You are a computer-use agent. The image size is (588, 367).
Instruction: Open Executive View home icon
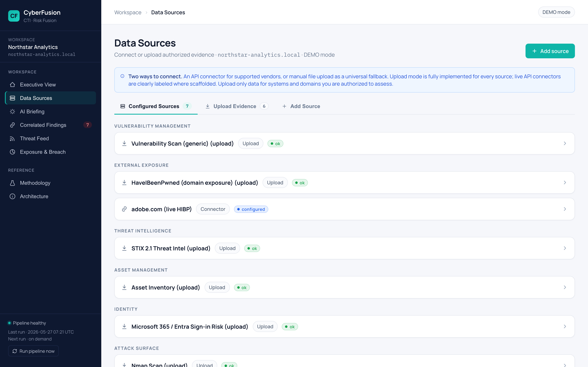coord(12,84)
